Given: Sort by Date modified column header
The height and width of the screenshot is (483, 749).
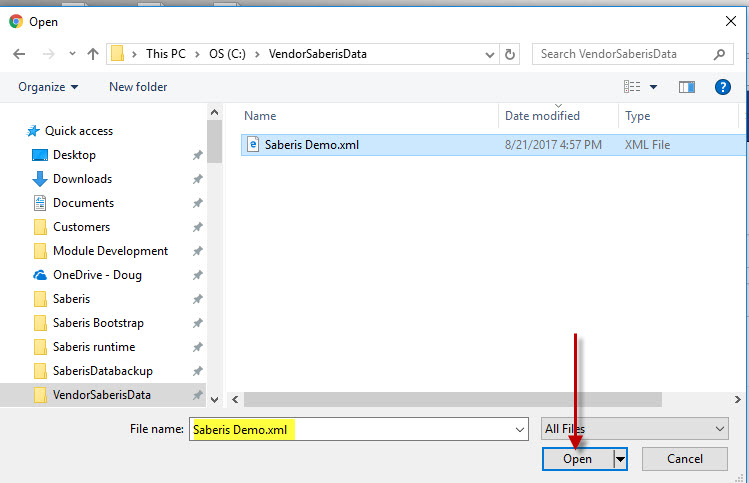Looking at the screenshot, I should point(544,116).
